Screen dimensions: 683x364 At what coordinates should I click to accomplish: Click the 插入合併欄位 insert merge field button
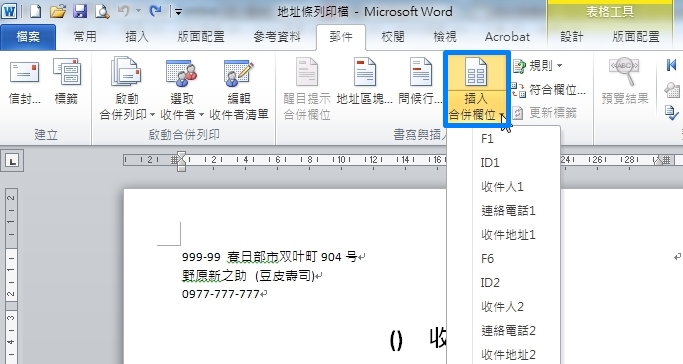[476, 89]
